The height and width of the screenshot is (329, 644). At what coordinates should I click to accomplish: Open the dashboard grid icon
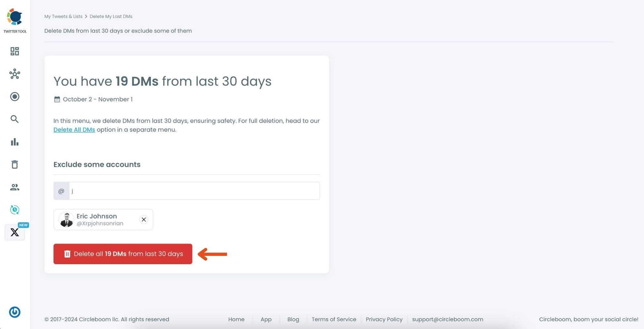pos(14,51)
